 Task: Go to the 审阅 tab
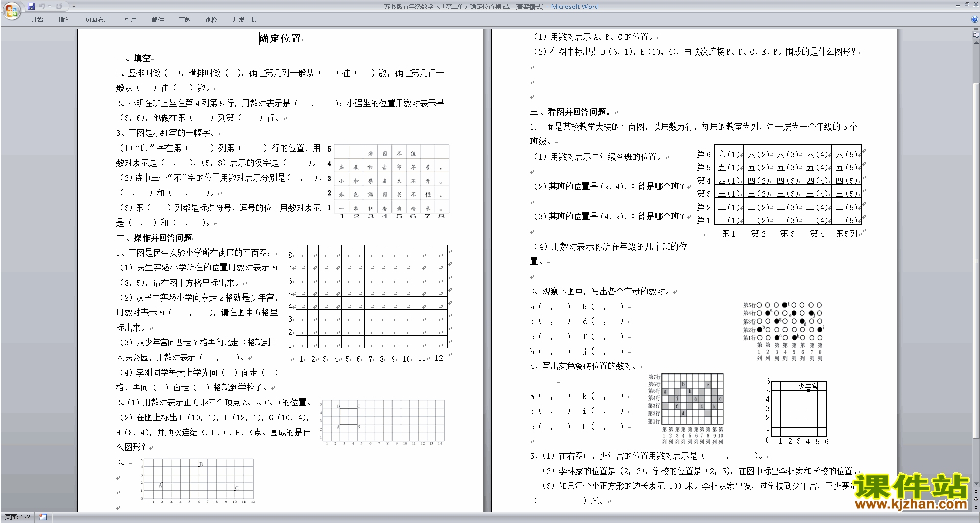pyautogui.click(x=185, y=19)
